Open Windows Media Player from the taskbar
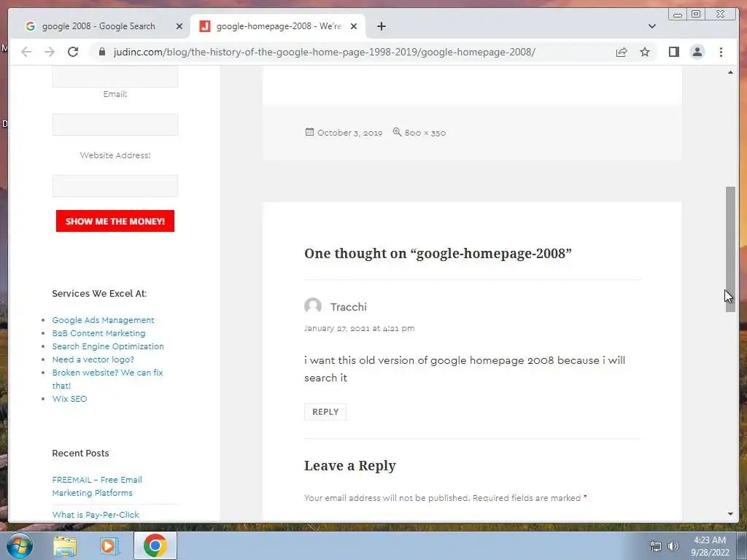Image resolution: width=747 pixels, height=560 pixels. (x=109, y=545)
